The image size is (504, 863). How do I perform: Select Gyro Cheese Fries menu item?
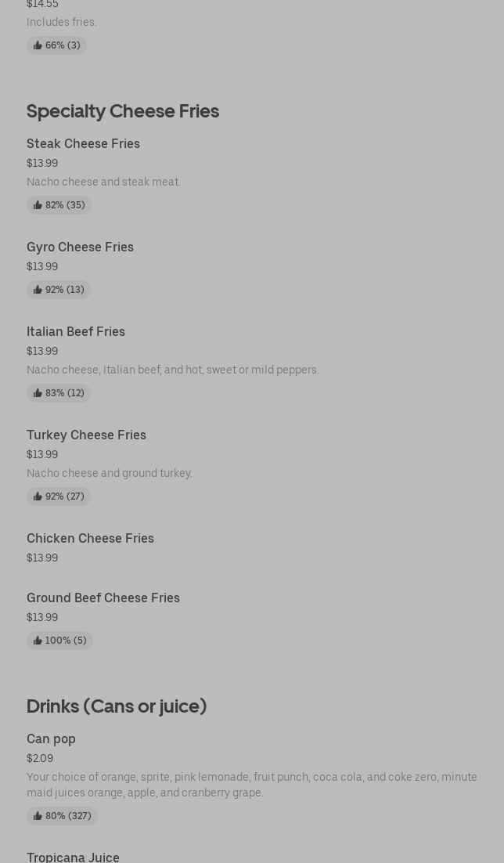click(80, 247)
